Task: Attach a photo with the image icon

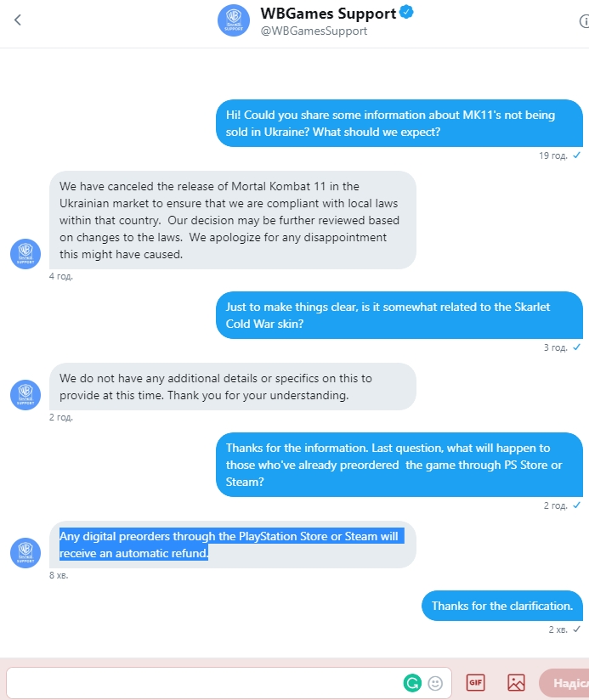Action: [516, 682]
